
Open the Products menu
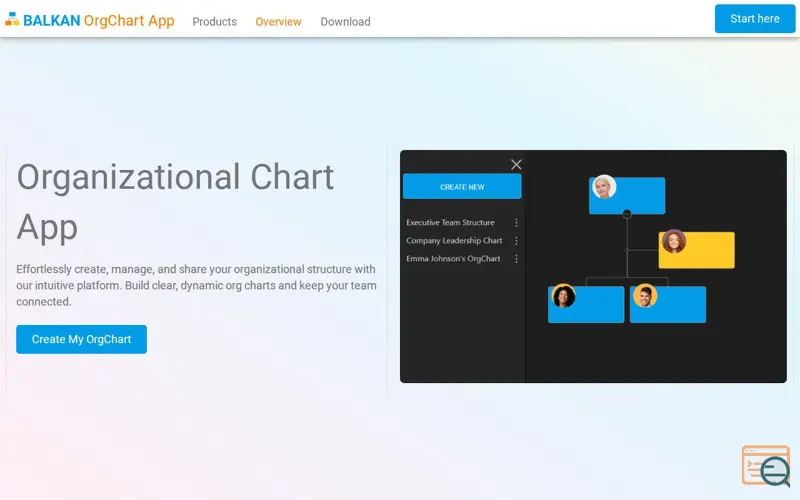tap(214, 21)
